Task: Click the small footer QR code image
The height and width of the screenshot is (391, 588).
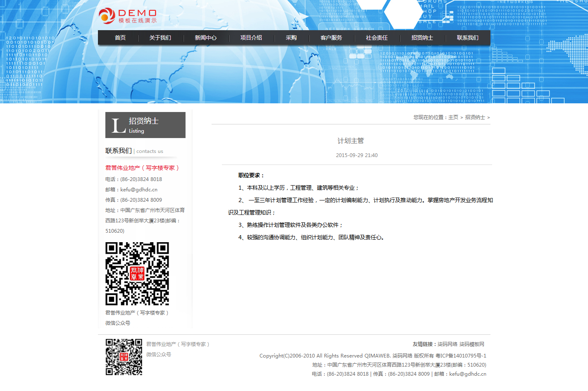Action: pyautogui.click(x=124, y=357)
